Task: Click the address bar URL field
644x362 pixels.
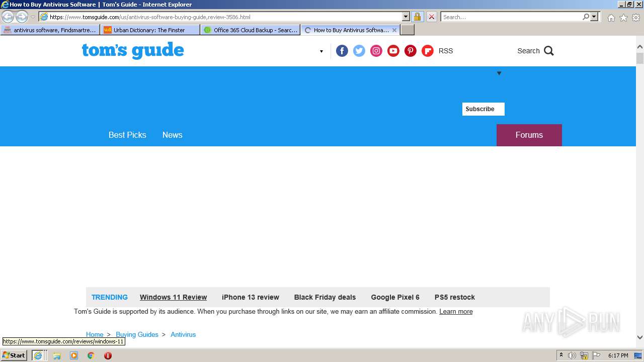Action: pyautogui.click(x=225, y=17)
